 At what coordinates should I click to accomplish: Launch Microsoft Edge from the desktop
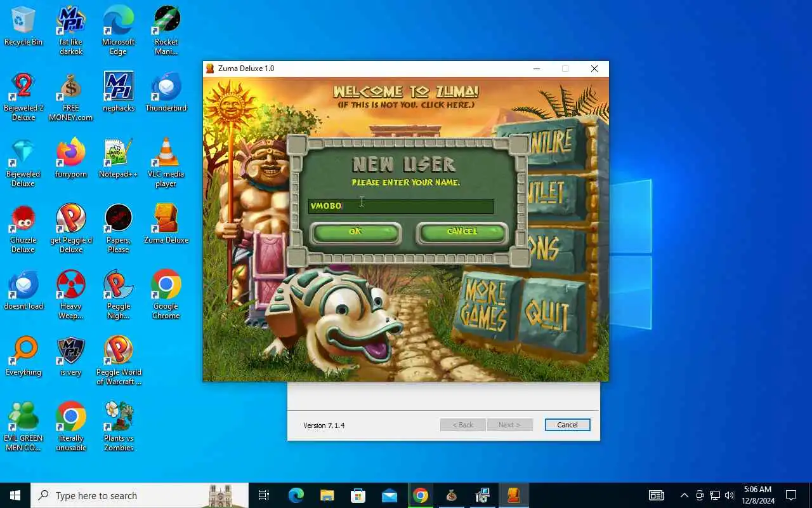[119, 30]
